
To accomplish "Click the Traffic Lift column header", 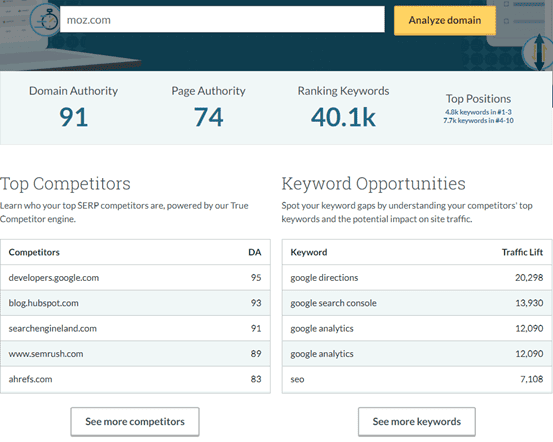I will click(x=522, y=252).
